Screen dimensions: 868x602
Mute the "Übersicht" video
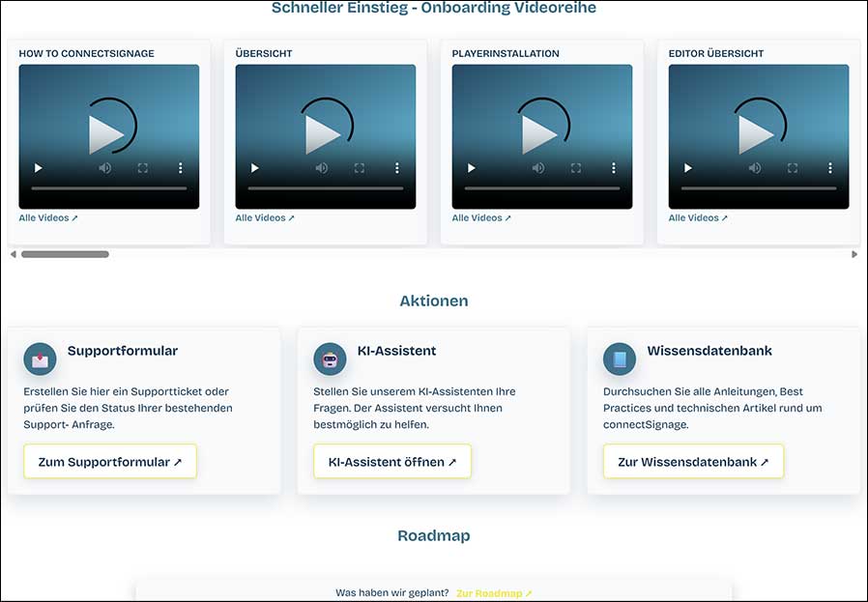pyautogui.click(x=321, y=167)
